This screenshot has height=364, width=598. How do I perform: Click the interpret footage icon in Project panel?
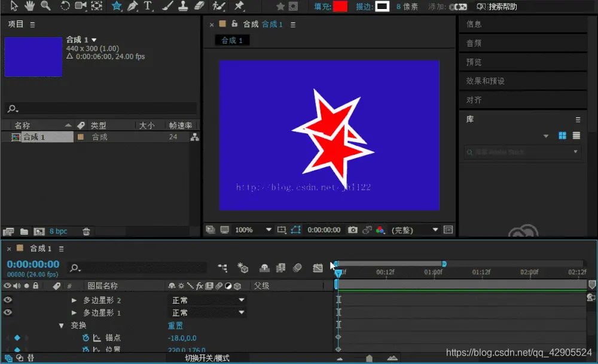pos(8,231)
